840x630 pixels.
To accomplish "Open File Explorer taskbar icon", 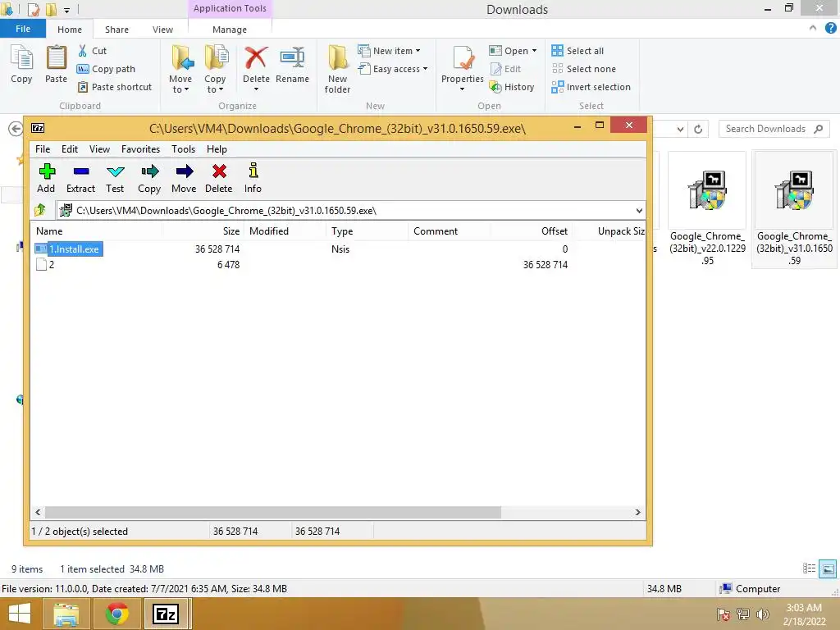I will [x=66, y=614].
